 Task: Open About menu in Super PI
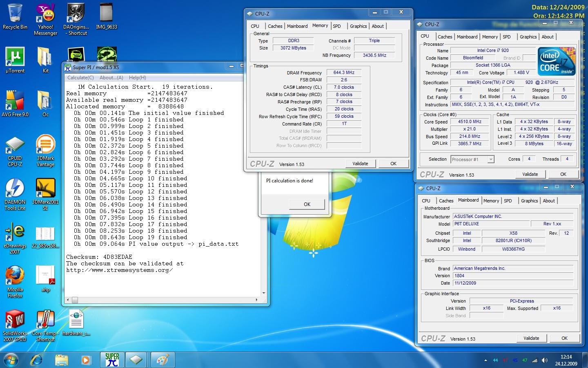[x=111, y=78]
